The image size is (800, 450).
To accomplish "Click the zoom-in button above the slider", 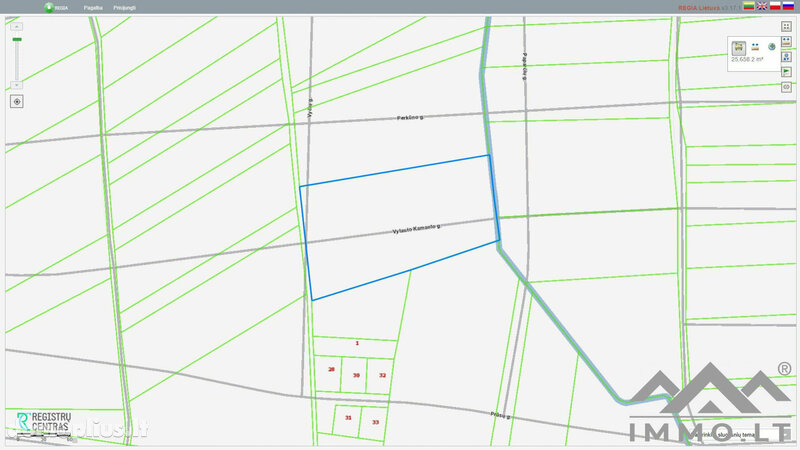I will 17,27.
